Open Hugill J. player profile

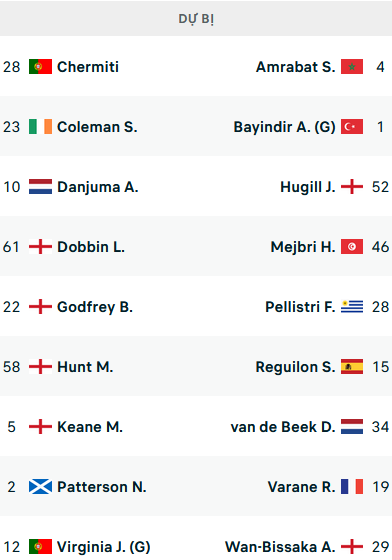[308, 187]
